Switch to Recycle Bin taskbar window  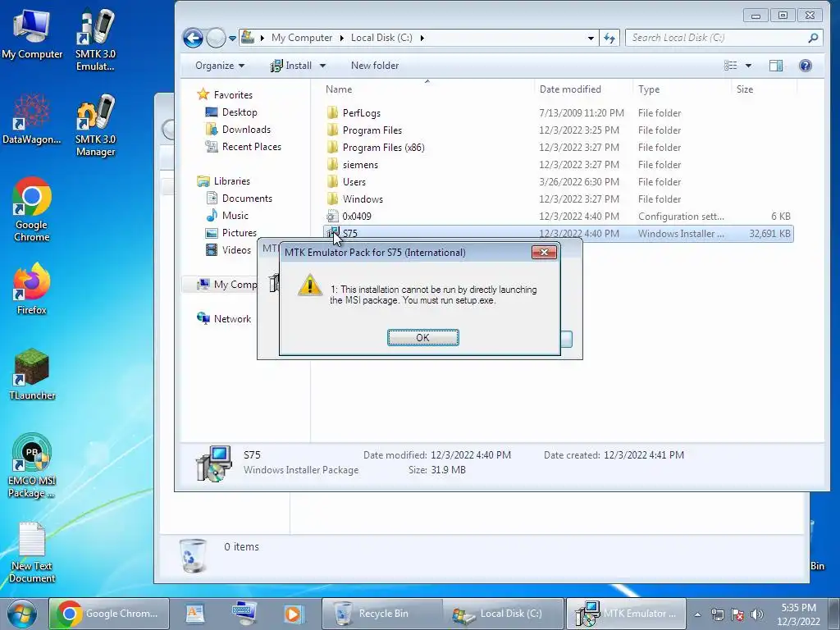(x=382, y=614)
